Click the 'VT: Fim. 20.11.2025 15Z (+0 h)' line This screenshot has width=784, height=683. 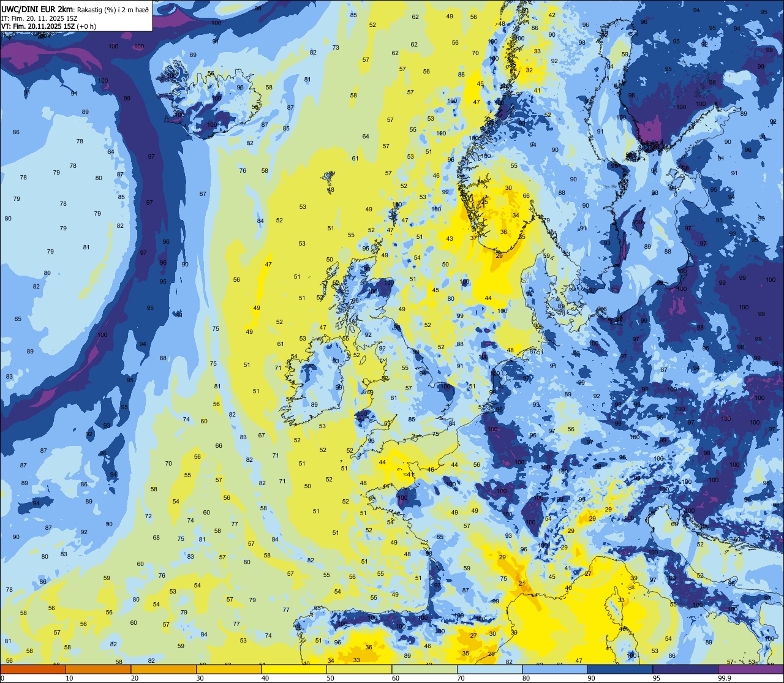point(49,26)
